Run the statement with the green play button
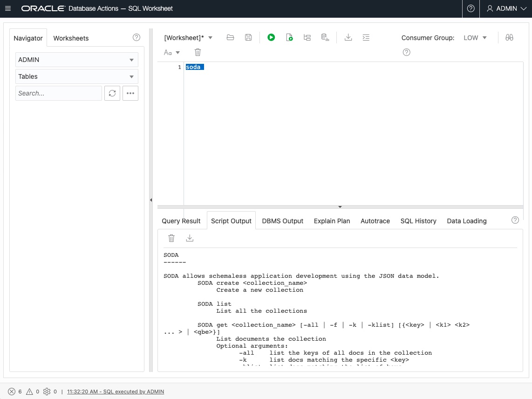532x399 pixels. [x=271, y=38]
